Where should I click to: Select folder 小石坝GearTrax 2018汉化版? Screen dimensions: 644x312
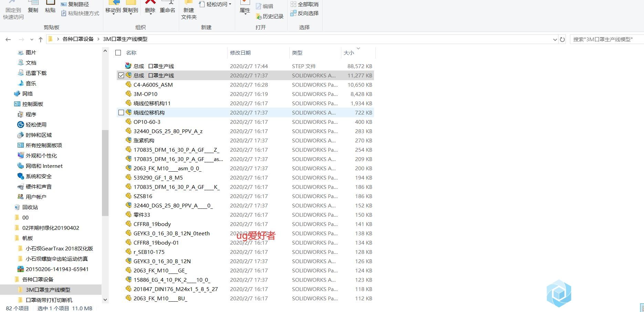tap(59, 248)
